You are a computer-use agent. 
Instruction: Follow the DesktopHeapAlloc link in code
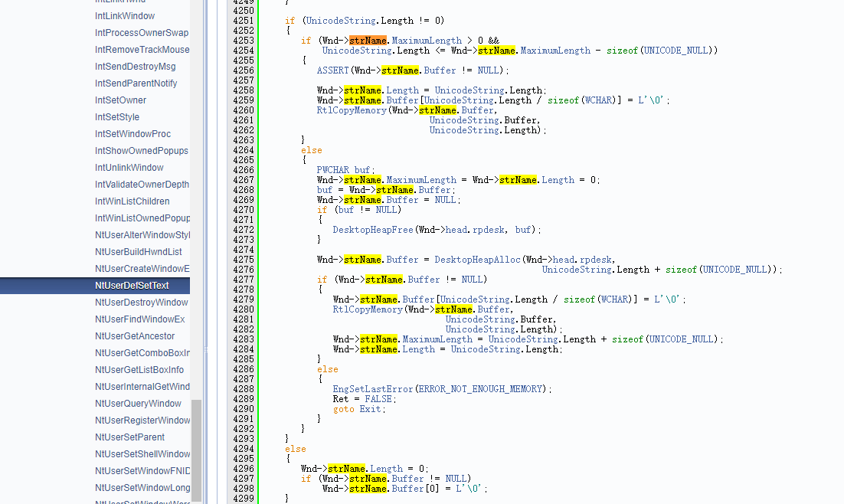pyautogui.click(x=477, y=260)
